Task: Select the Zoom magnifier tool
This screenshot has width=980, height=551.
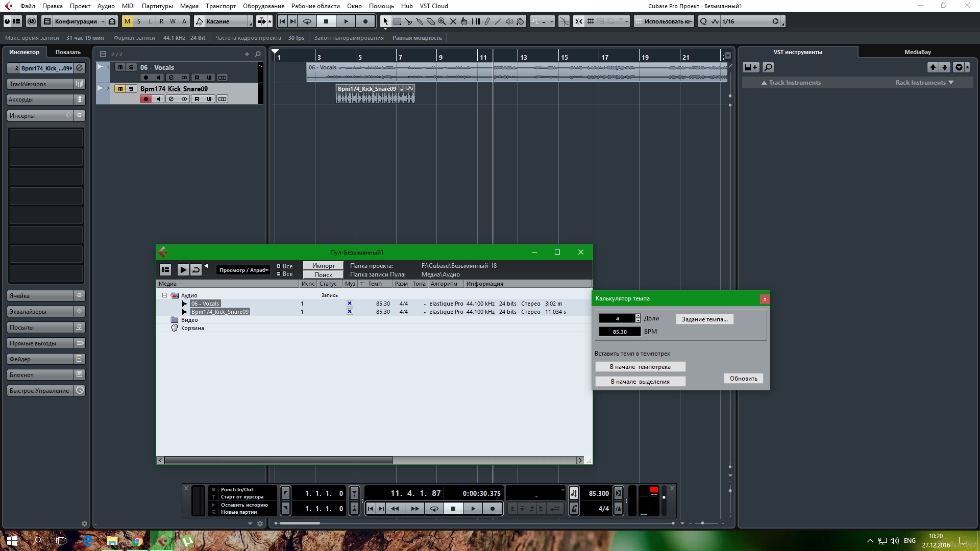Action: click(442, 21)
